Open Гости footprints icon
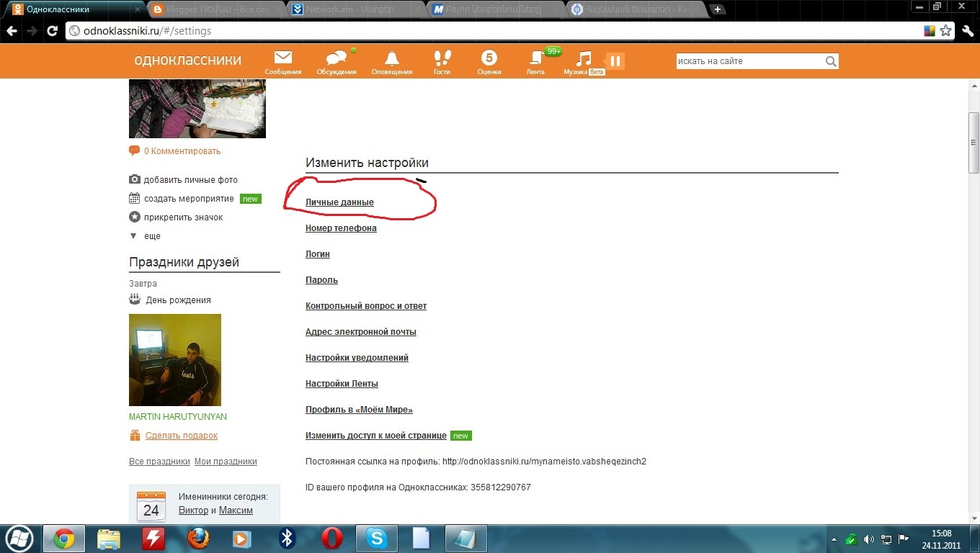The height and width of the screenshot is (553, 980). point(442,58)
